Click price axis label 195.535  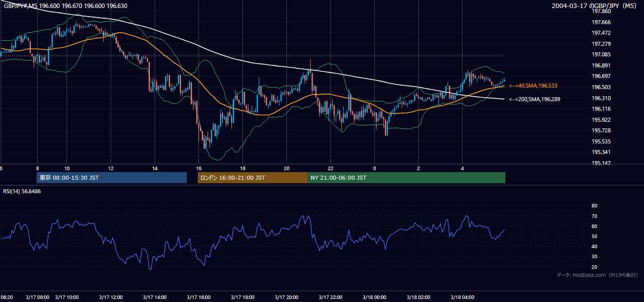coord(601,141)
